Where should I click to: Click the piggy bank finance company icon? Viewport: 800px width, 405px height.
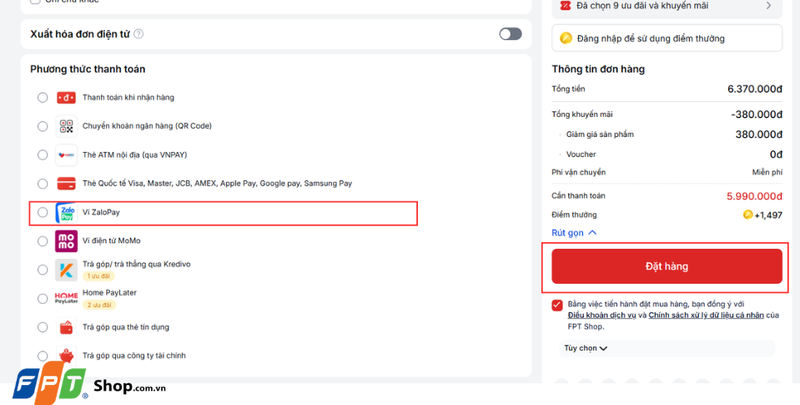tap(66, 356)
